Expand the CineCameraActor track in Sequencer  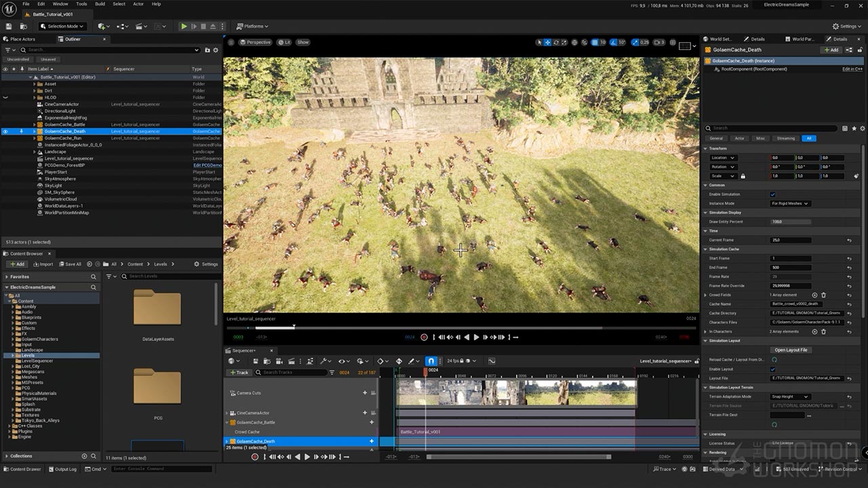tap(227, 413)
